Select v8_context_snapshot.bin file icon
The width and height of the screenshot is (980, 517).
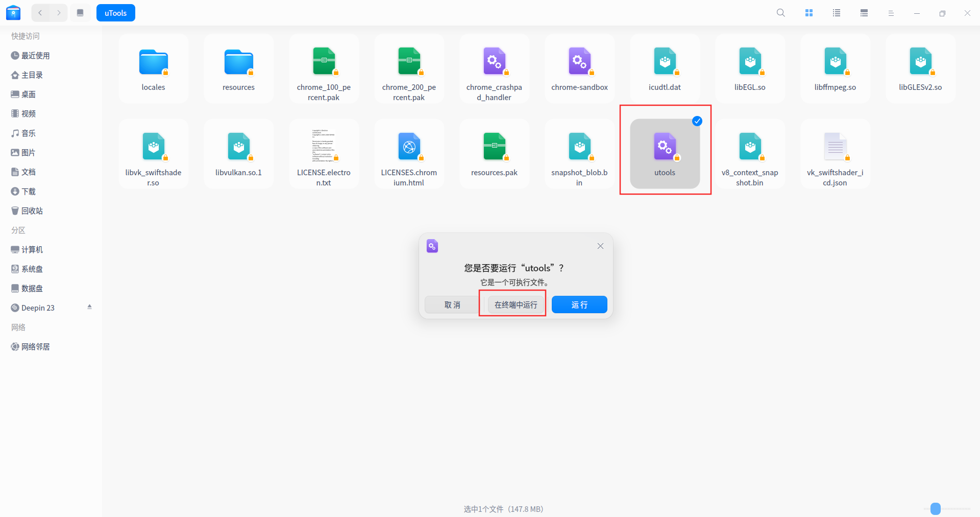[x=750, y=147]
